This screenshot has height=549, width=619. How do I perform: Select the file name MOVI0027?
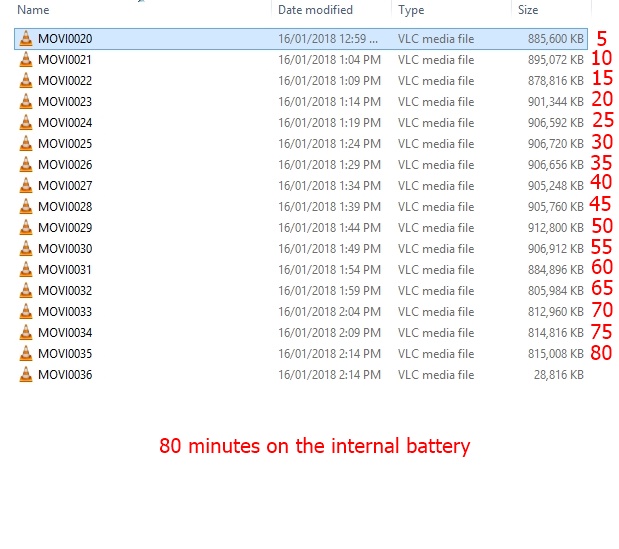65,185
